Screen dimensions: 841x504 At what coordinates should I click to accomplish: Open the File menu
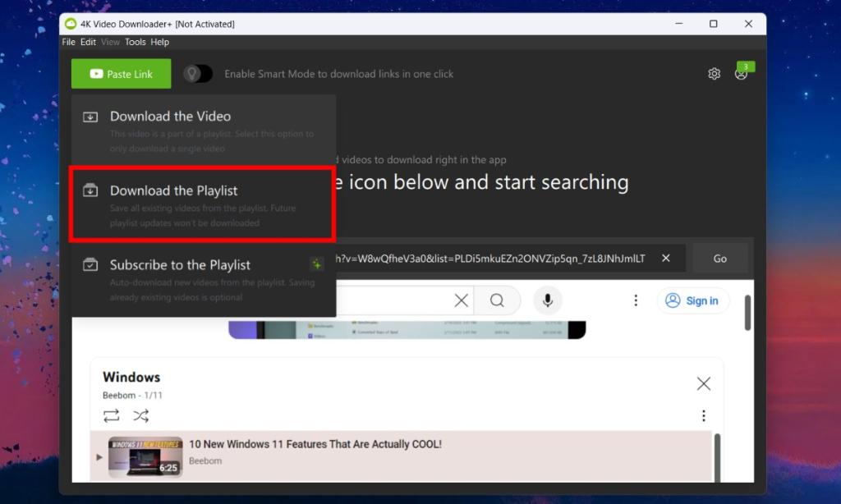tap(68, 42)
